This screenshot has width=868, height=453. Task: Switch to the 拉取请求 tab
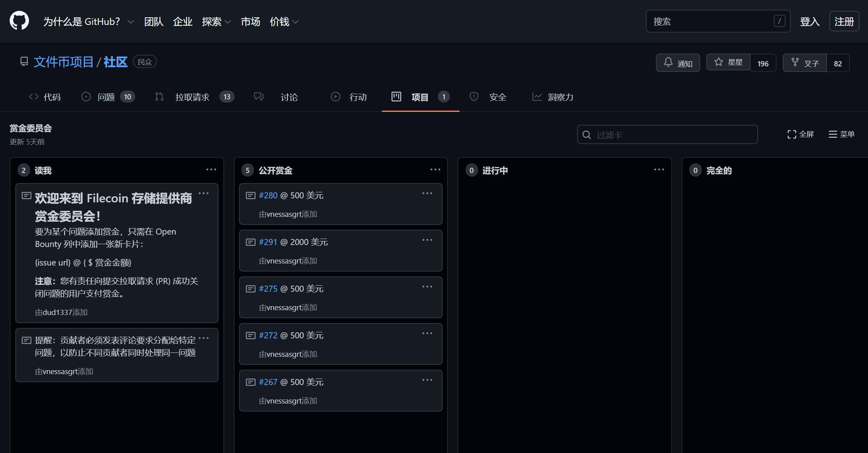(192, 97)
